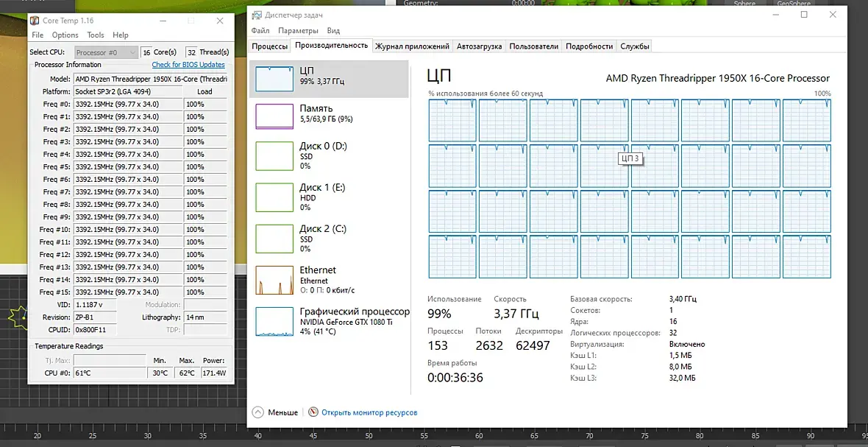Click the AMD Ryzen Threadripper 1950X heading
The width and height of the screenshot is (868, 447).
point(718,78)
